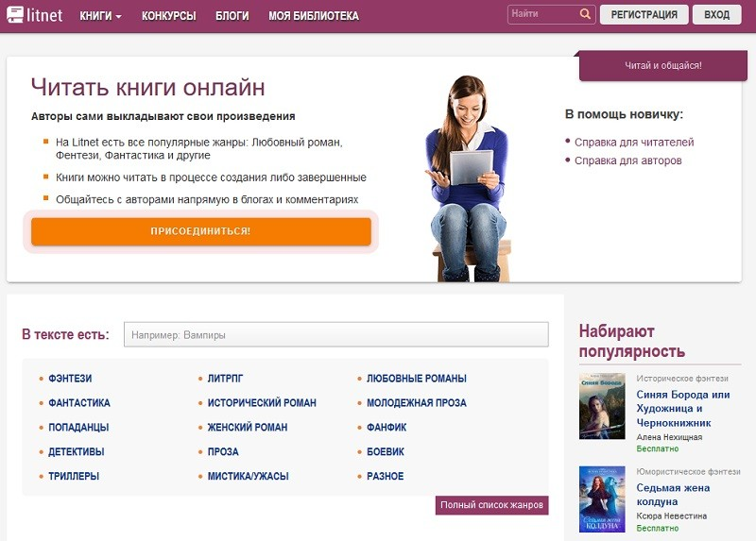This screenshot has width=756, height=541.
Task: Click the Вход button
Action: pyautogui.click(x=716, y=14)
